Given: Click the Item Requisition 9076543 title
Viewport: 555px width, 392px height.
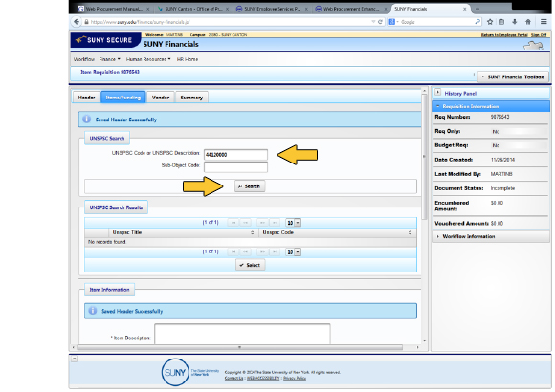Looking at the screenshot, I should click(x=110, y=72).
